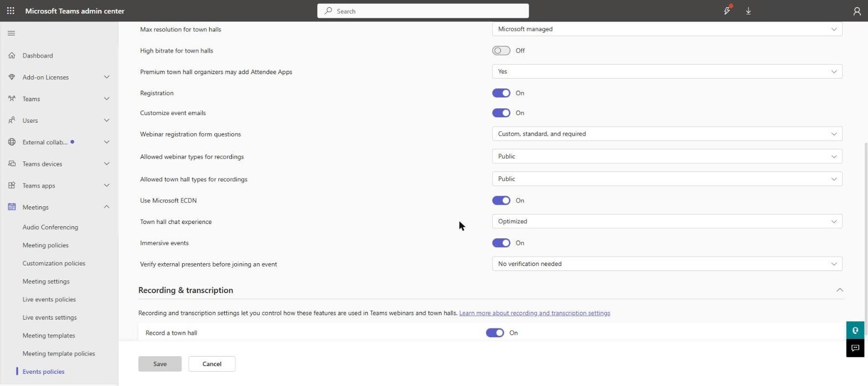
Task: Go to Audio Conferencing page
Action: pos(50,227)
